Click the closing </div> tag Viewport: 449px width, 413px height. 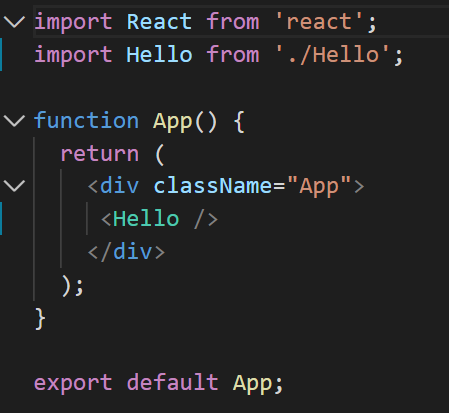126,252
